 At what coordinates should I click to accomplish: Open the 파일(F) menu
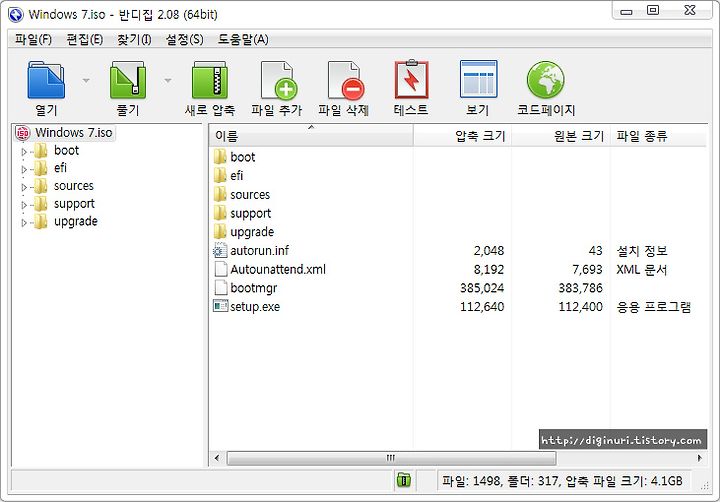pos(33,39)
